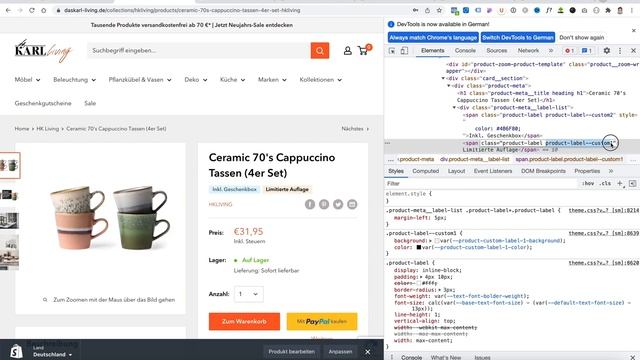The height and width of the screenshot is (360, 640).
Task: Share product via Twitter icon
Action: [338, 204]
